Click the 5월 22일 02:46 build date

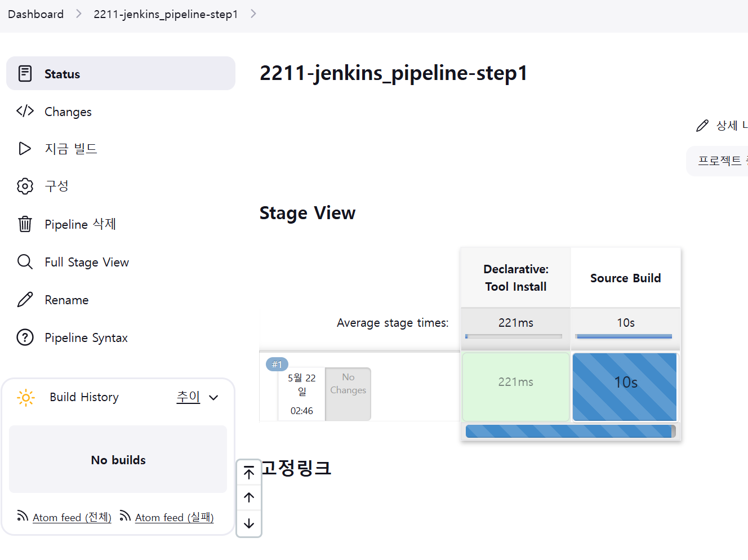[x=302, y=394]
